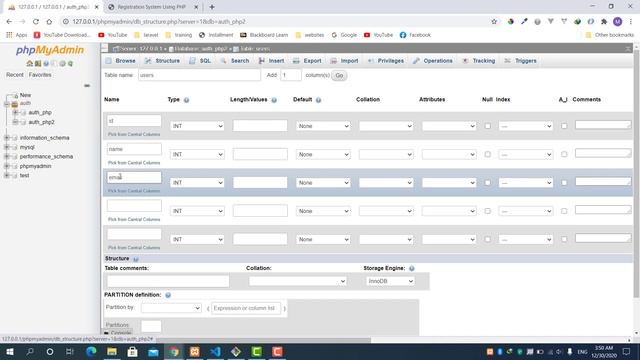Open Privileges tab
The height and width of the screenshot is (360, 640).
pos(386,61)
